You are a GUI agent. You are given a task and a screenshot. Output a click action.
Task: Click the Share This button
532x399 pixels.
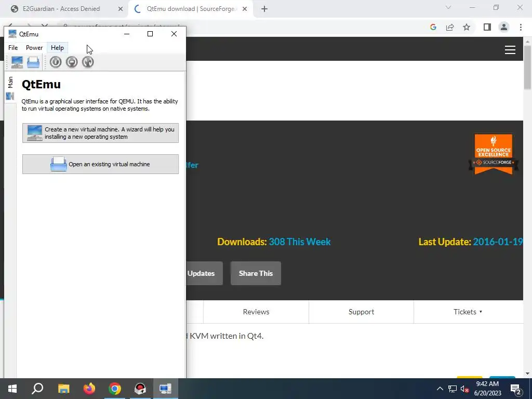point(256,273)
